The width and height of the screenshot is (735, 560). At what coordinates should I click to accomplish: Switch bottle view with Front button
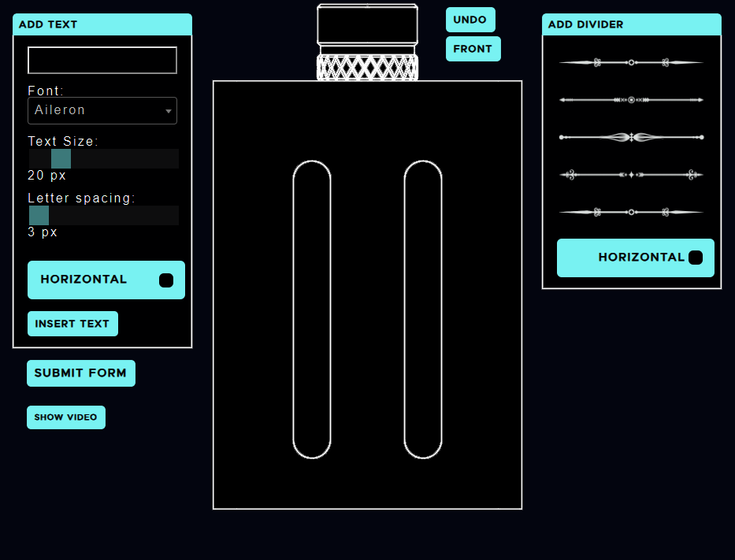pos(473,49)
